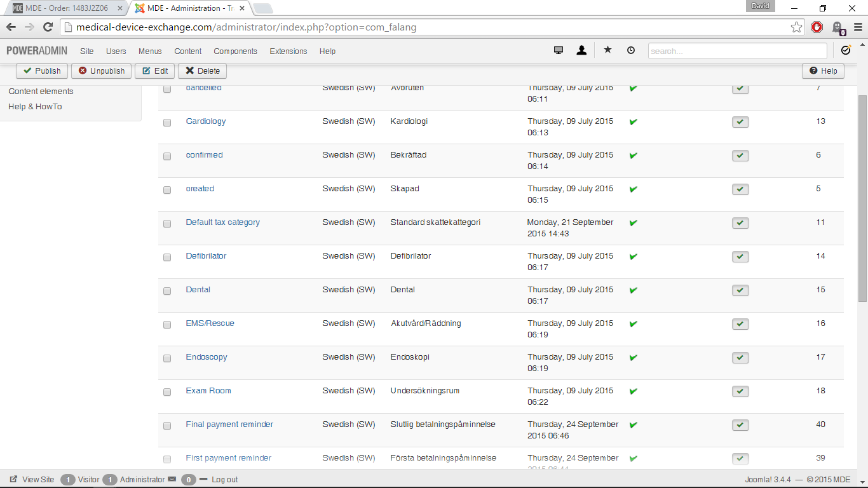Click the black star favorites icon
Screen dimensions: 868x488
tap(607, 50)
